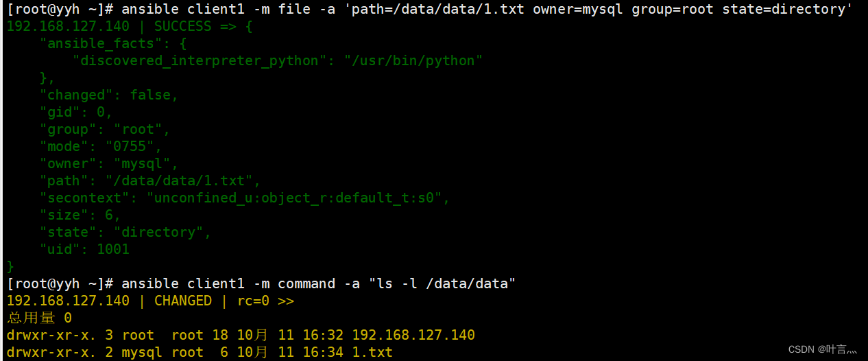Click the "changed": false line
Viewport: 868px width, 361px height.
[109, 95]
